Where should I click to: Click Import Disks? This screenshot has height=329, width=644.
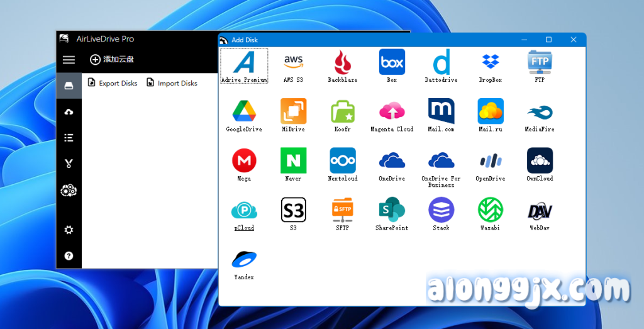pyautogui.click(x=172, y=83)
